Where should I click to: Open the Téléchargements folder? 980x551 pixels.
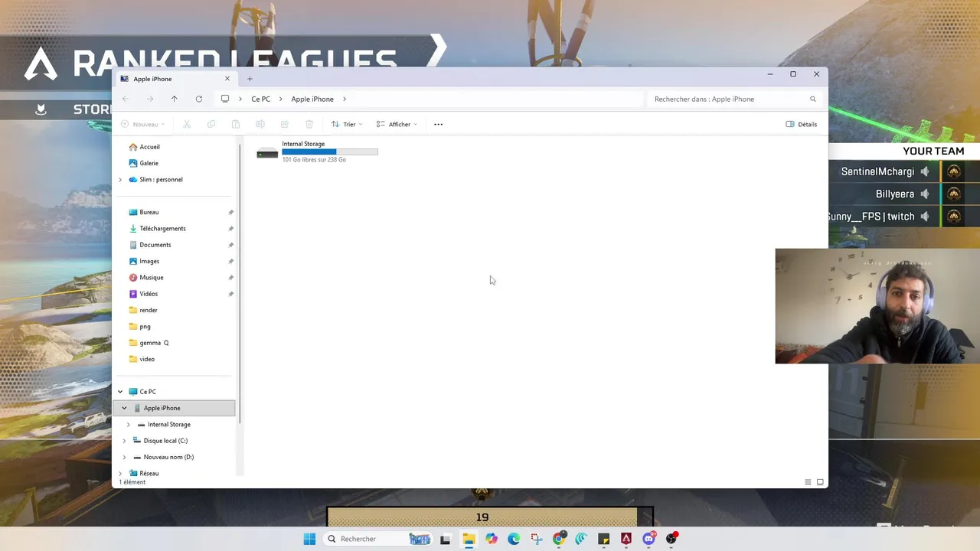[162, 229]
